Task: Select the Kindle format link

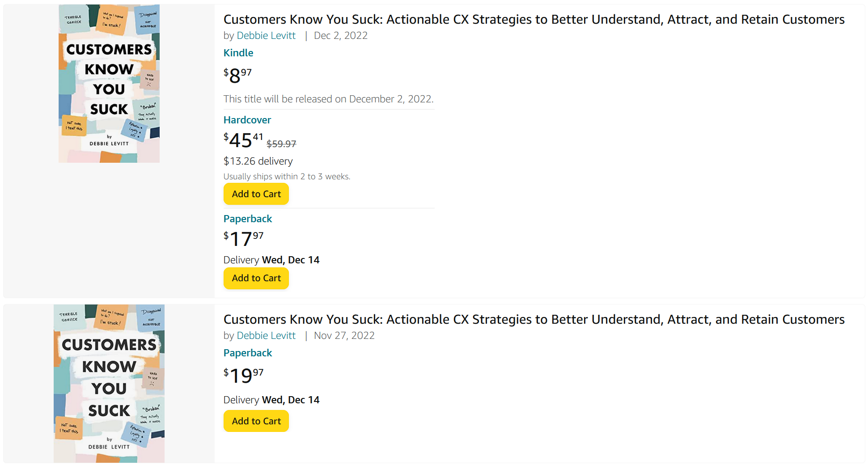Action: (238, 53)
